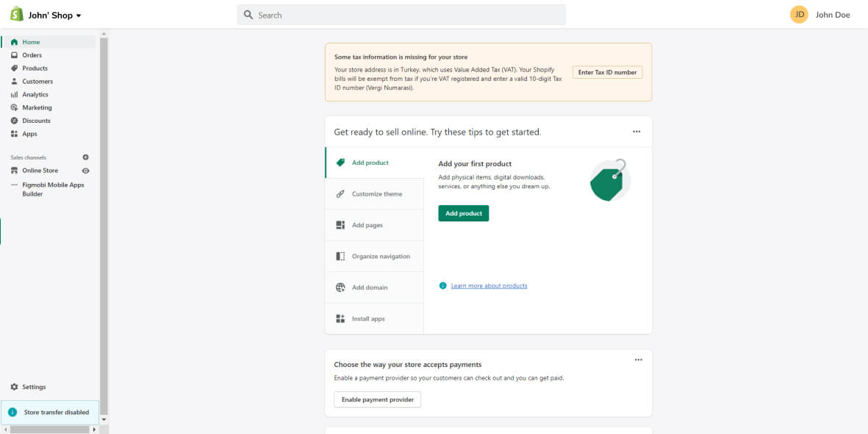Screen dimensions: 868x434
Task: Open the Analytics bar chart icon
Action: coord(14,95)
